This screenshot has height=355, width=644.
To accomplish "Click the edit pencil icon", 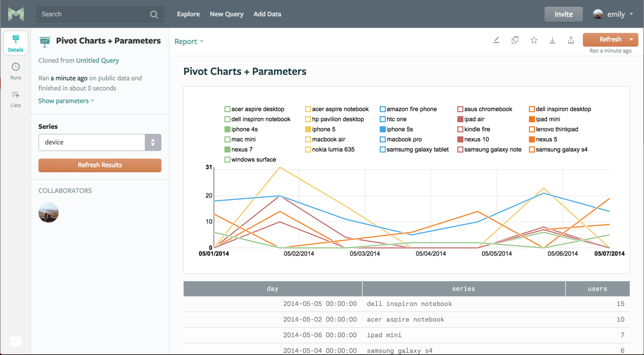I will (496, 40).
